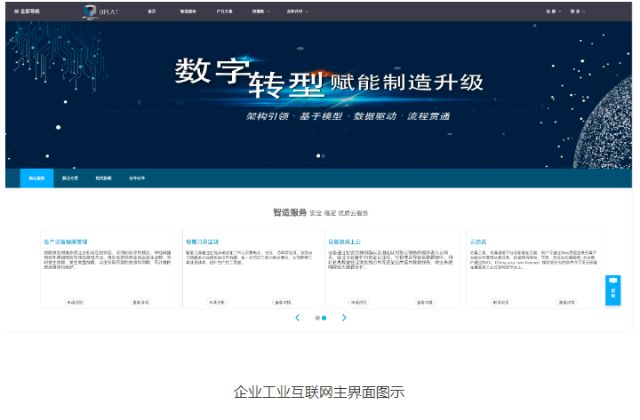Select the highlighted blue section tab
The width and height of the screenshot is (640, 420).
click(37, 178)
